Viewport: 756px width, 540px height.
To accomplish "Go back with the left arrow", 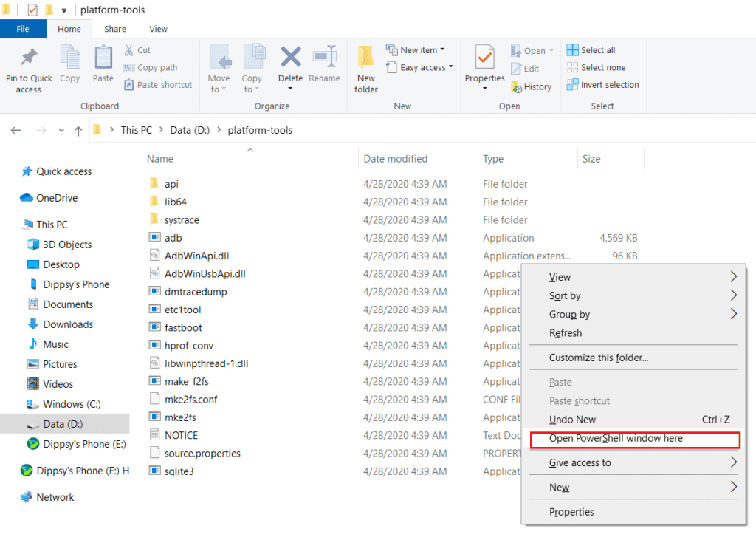I will [x=16, y=130].
